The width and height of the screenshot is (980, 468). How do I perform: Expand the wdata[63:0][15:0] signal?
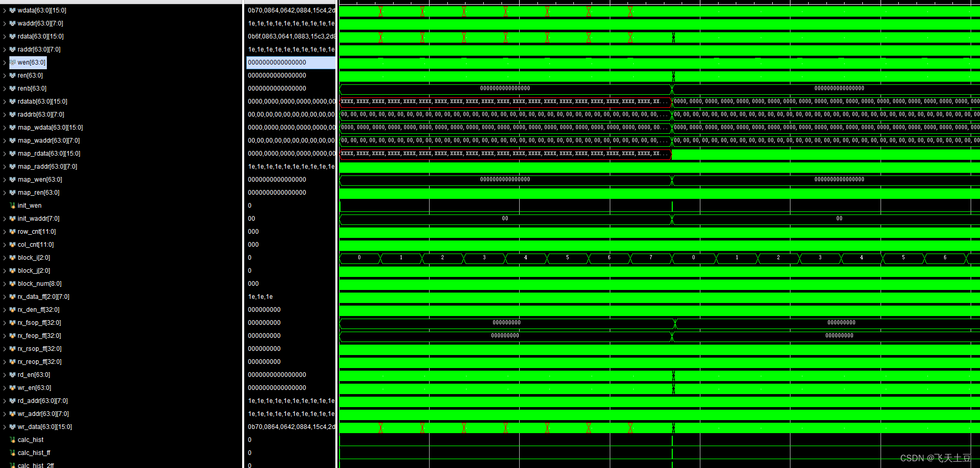click(5, 10)
